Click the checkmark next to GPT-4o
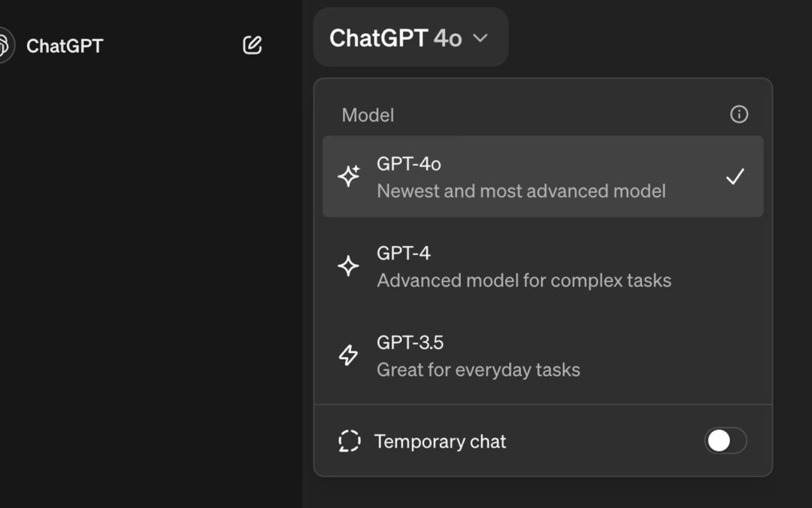 point(735,177)
